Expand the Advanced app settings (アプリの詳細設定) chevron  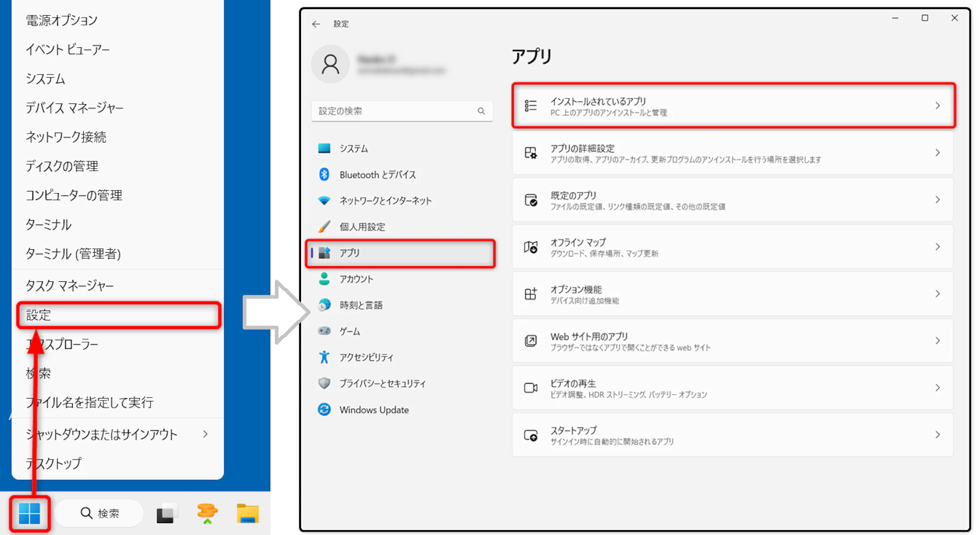pyautogui.click(x=937, y=153)
